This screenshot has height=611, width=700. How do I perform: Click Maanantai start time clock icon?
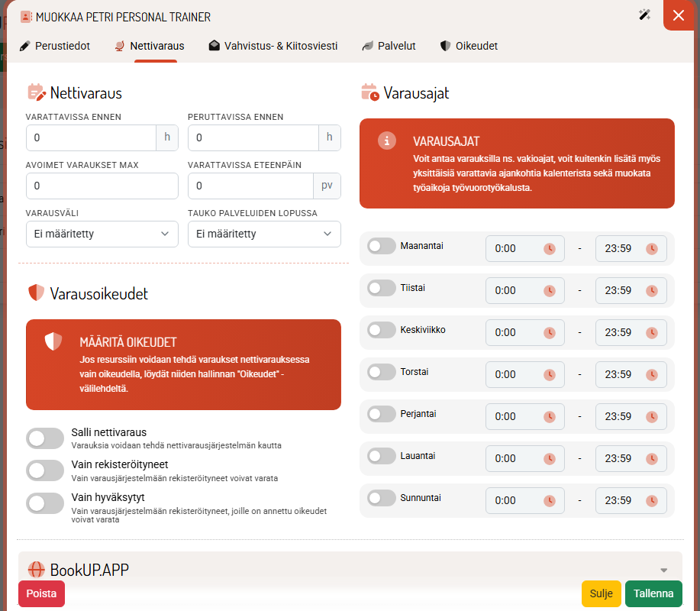coord(549,249)
